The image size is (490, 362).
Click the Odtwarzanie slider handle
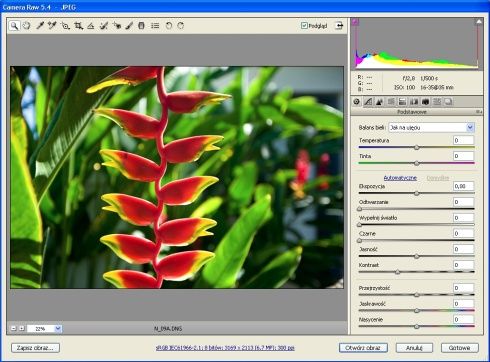(359, 209)
